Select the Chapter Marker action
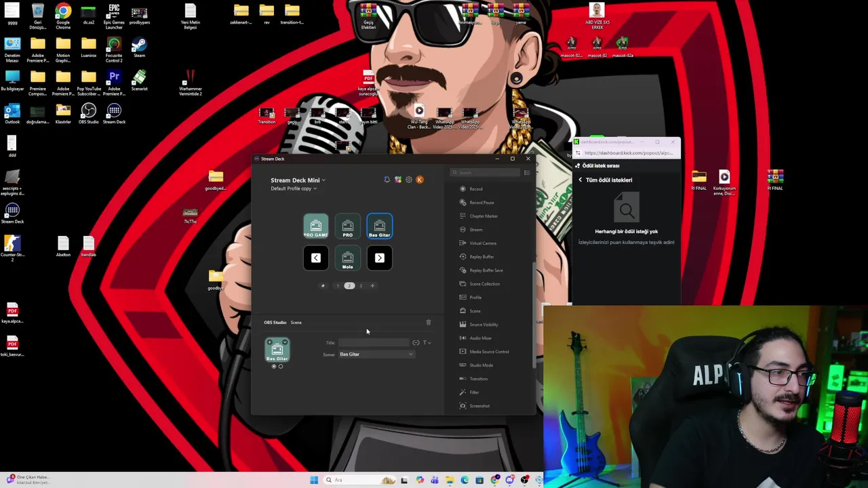868x488 pixels. [479, 216]
